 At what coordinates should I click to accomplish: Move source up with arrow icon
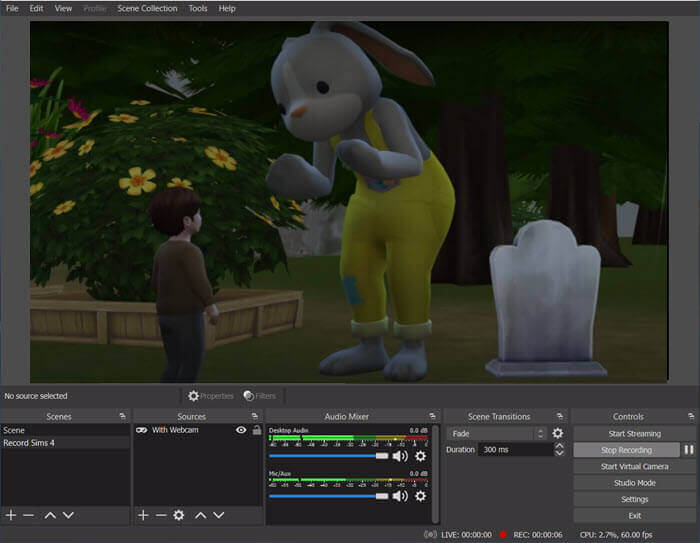pos(200,515)
